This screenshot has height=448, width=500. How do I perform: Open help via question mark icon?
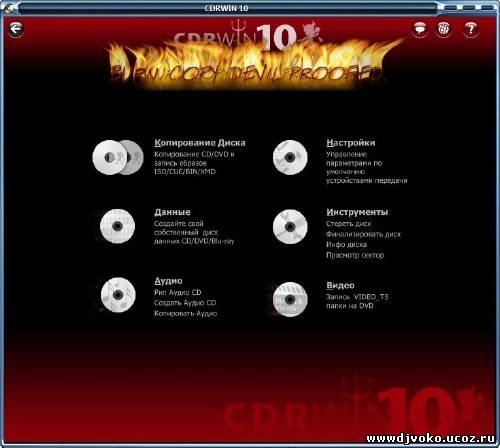(470, 29)
